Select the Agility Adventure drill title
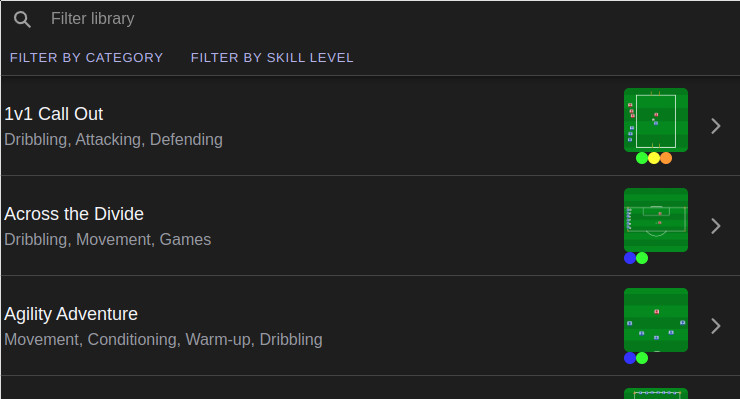 tap(71, 314)
